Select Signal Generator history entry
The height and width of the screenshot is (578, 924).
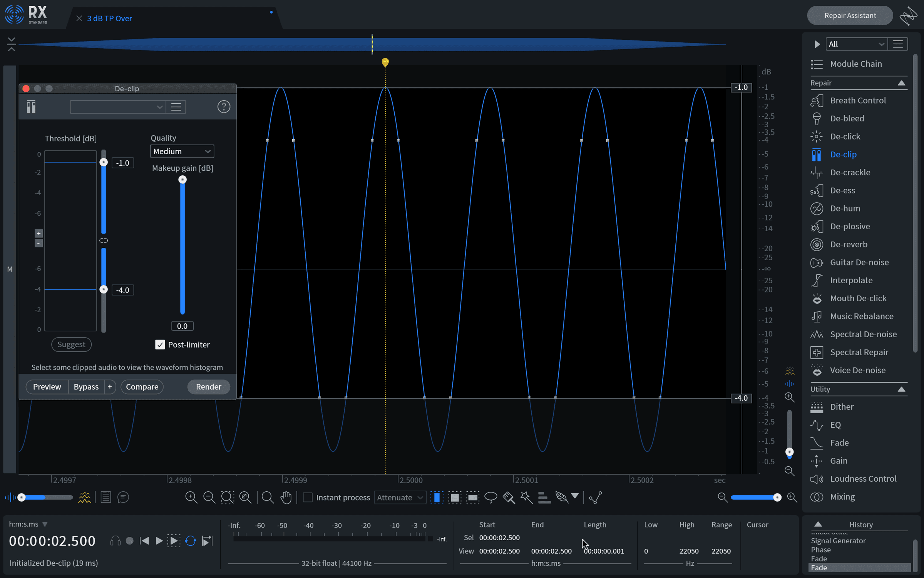coord(838,541)
